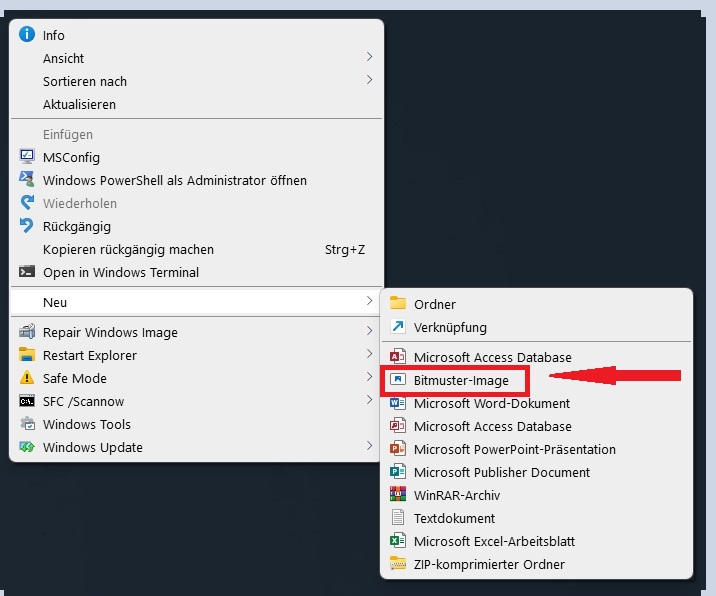716x596 pixels.
Task: Click the Safe Mode label
Action: 75,379
